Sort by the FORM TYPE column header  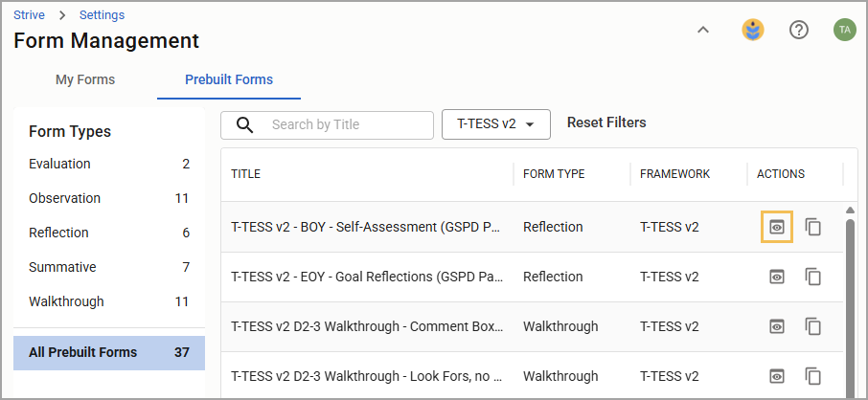(554, 174)
